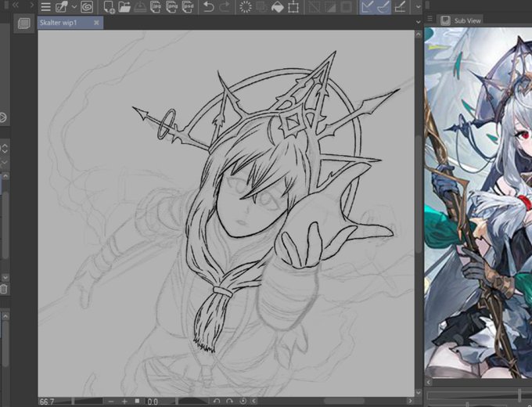
Task: Open Clip Studio launcher icon
Action: tap(87, 7)
